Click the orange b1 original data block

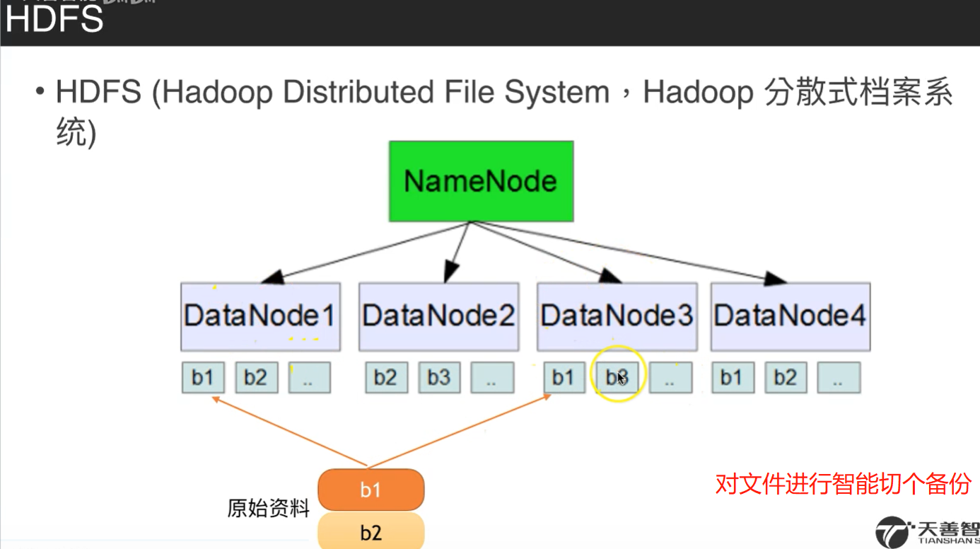[x=371, y=490]
